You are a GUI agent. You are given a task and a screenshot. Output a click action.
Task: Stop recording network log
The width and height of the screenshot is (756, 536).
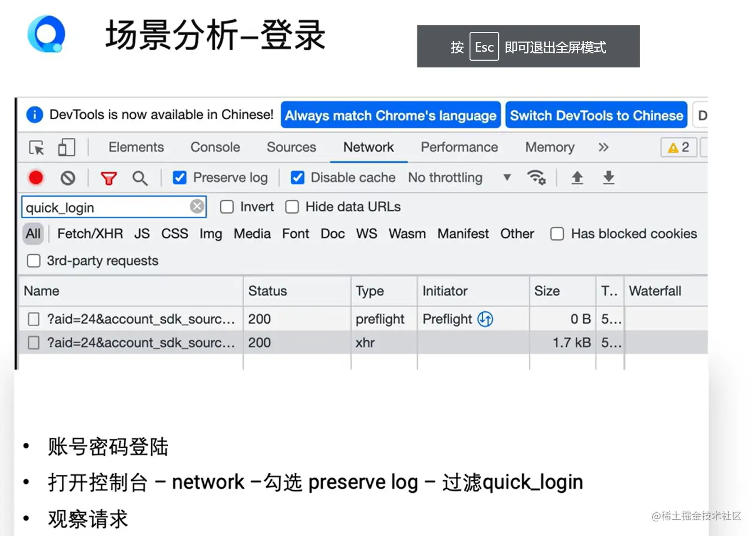(35, 178)
